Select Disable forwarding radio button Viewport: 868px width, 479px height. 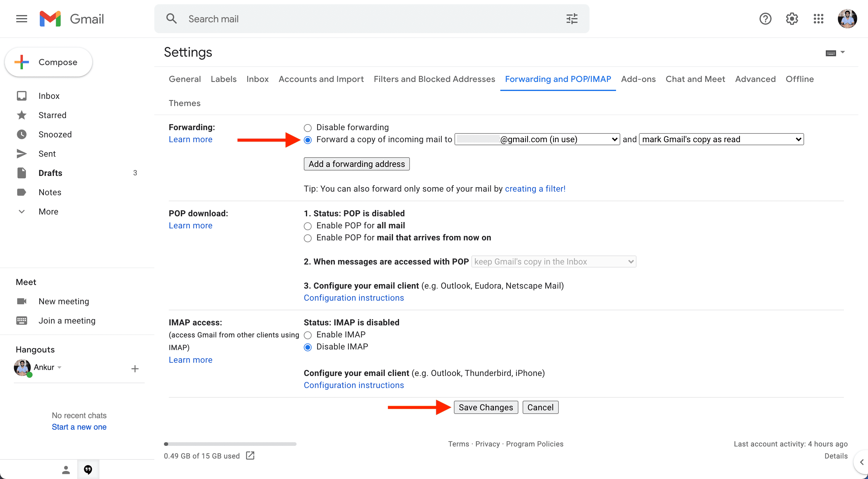pyautogui.click(x=308, y=128)
